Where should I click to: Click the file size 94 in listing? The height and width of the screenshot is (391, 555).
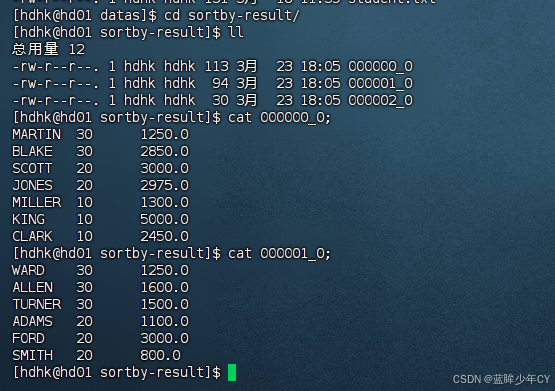(x=221, y=83)
